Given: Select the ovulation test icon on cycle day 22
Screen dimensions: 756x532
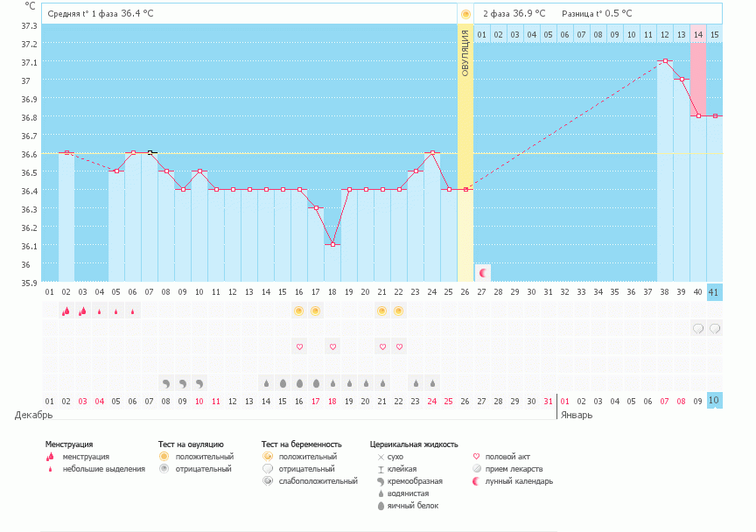Looking at the screenshot, I should 399,311.
